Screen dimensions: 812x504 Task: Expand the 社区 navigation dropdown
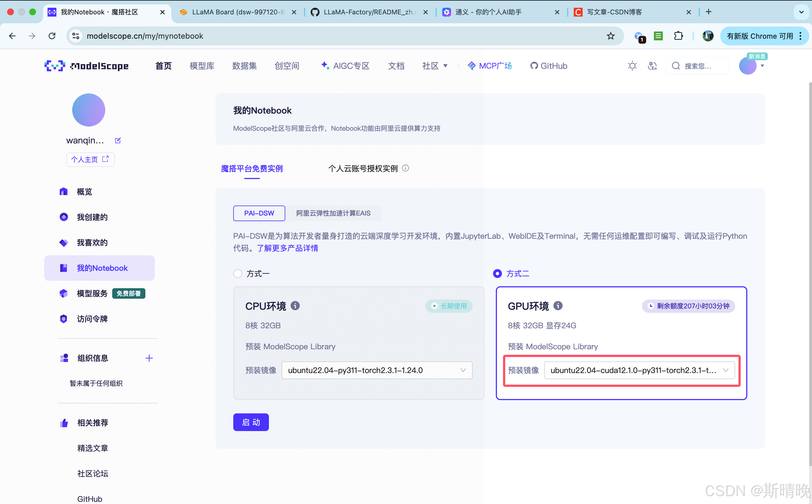click(434, 66)
